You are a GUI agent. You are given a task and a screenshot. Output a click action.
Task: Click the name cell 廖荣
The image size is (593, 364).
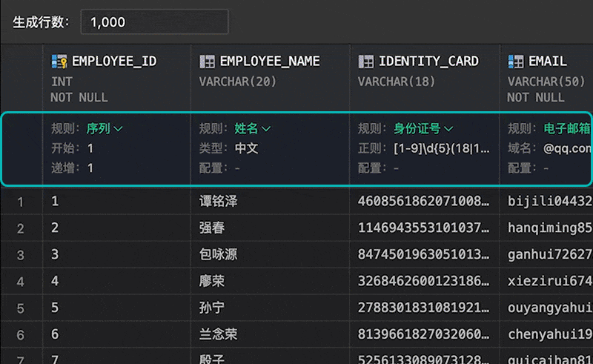click(271, 281)
